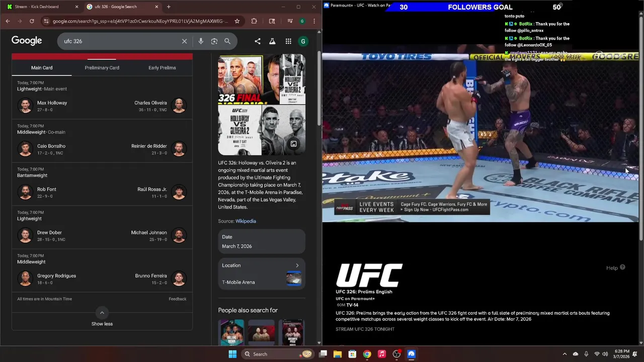Screen dimensions: 644x362
Task: Open Microsoft Store from the taskbar
Action: coord(352,354)
